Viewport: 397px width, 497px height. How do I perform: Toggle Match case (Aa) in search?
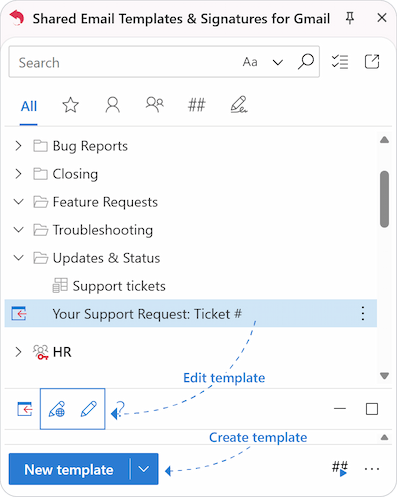[250, 62]
